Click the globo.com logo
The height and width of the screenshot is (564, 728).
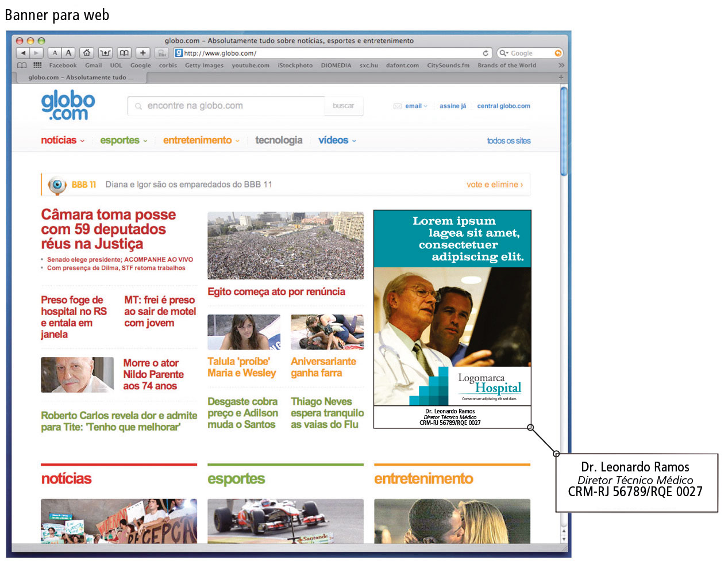tap(68, 106)
